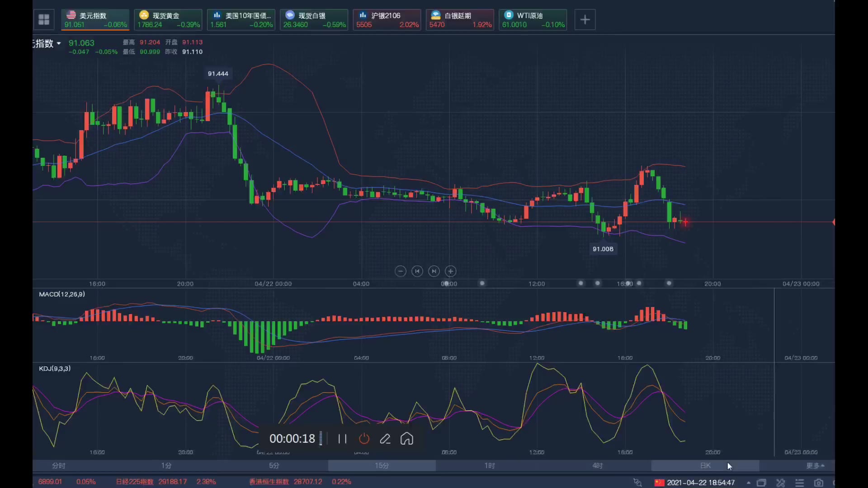Screen dimensions: 868x488
Task: Select the 白银延期 quote tab
Action: click(x=460, y=20)
